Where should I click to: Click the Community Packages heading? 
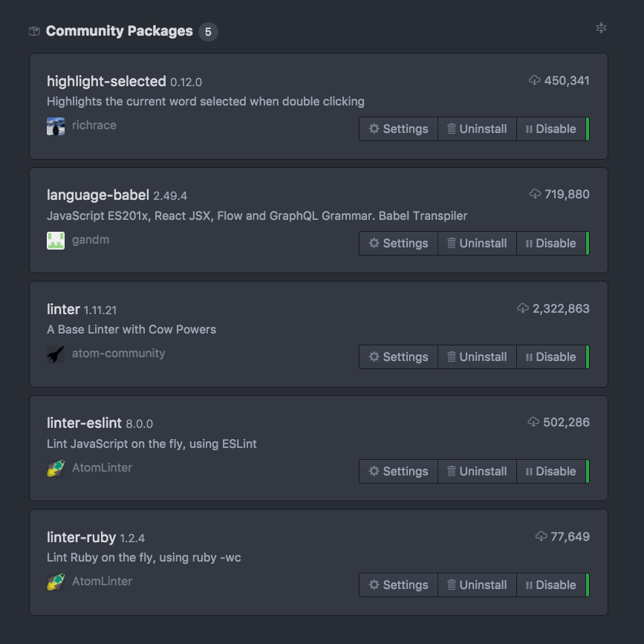tap(119, 31)
